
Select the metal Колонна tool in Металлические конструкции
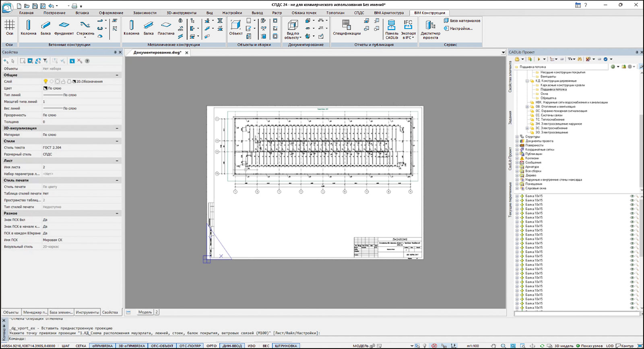131,27
